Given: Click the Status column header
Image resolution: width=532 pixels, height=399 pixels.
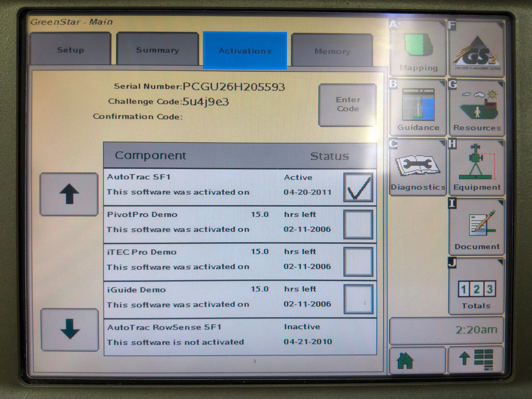Looking at the screenshot, I should click(x=330, y=156).
